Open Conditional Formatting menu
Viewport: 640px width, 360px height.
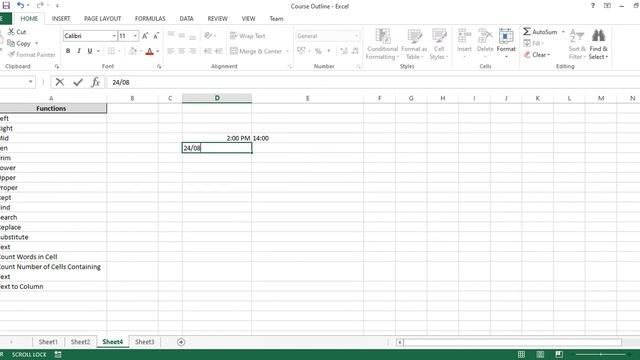click(382, 44)
